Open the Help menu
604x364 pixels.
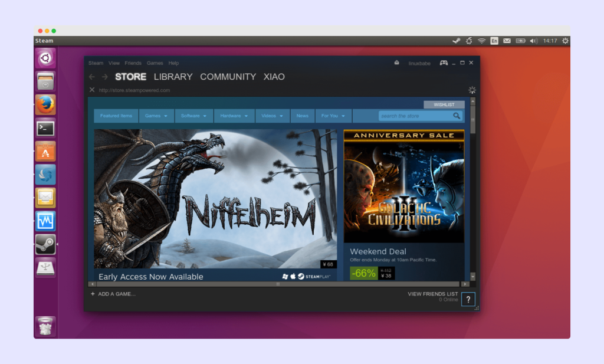(x=173, y=63)
